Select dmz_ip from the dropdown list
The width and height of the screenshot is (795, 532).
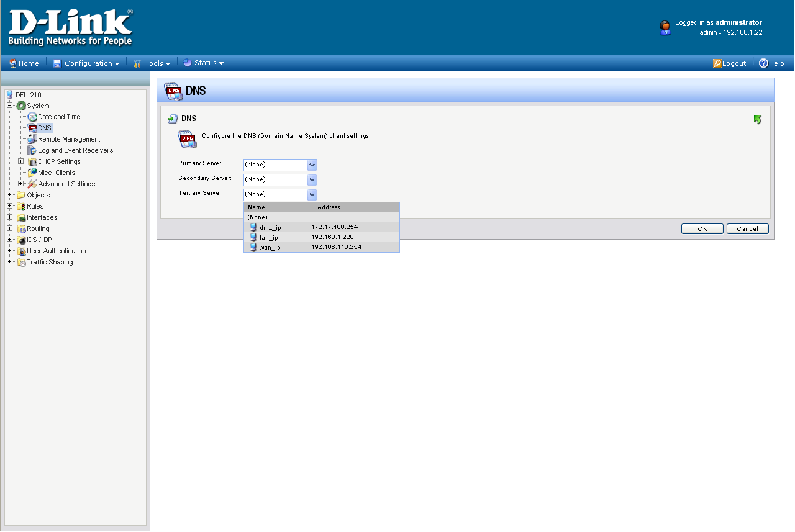pyautogui.click(x=322, y=227)
